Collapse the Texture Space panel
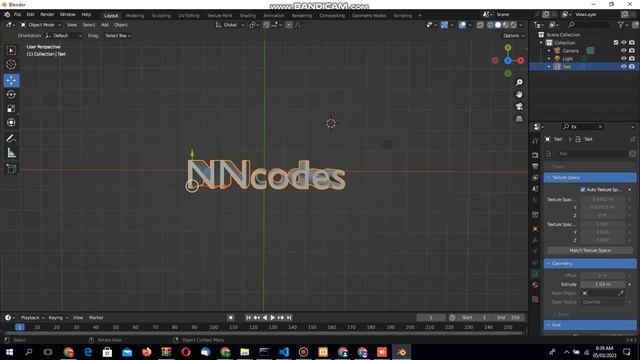640x360 pixels. coord(590,178)
